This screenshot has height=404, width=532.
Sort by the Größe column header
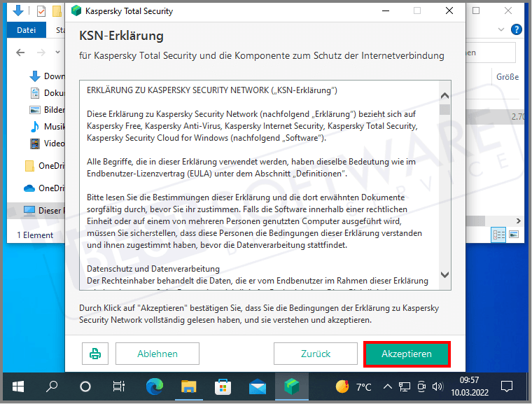[507, 77]
